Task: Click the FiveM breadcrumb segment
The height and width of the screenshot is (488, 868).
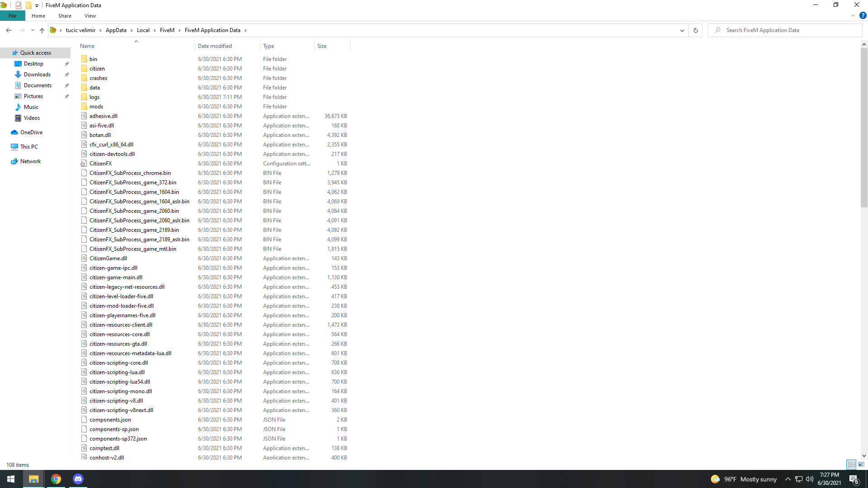Action: [167, 30]
